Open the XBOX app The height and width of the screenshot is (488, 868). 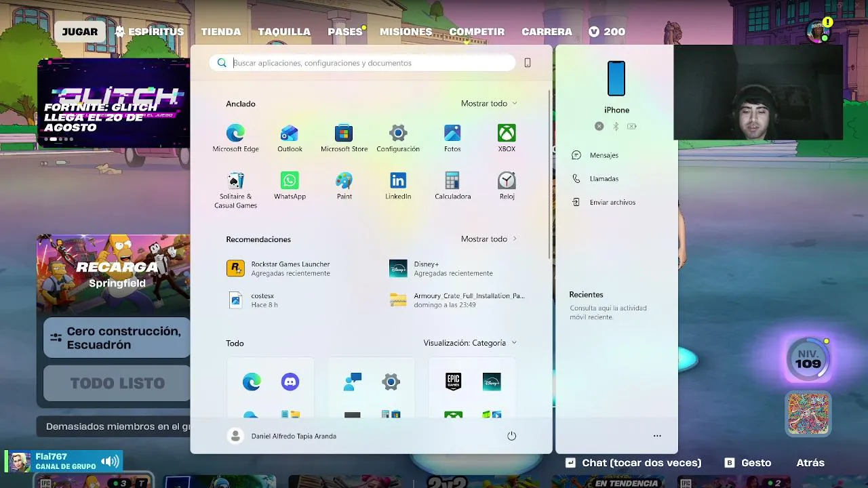click(x=507, y=138)
